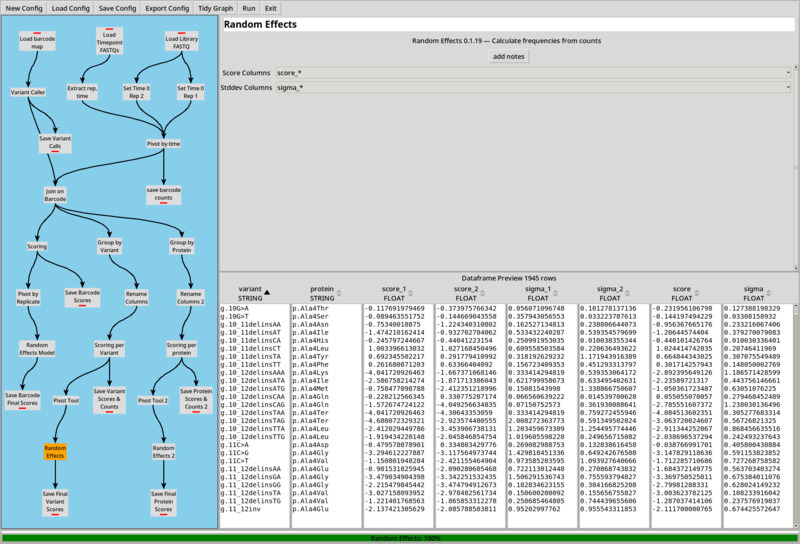Select the Scoring per Variant node
The height and width of the screenshot is (544, 800).
pyautogui.click(x=109, y=349)
